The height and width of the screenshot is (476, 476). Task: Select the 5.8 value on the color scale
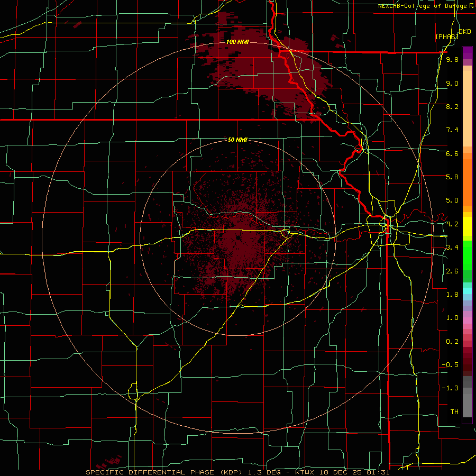coord(452,177)
